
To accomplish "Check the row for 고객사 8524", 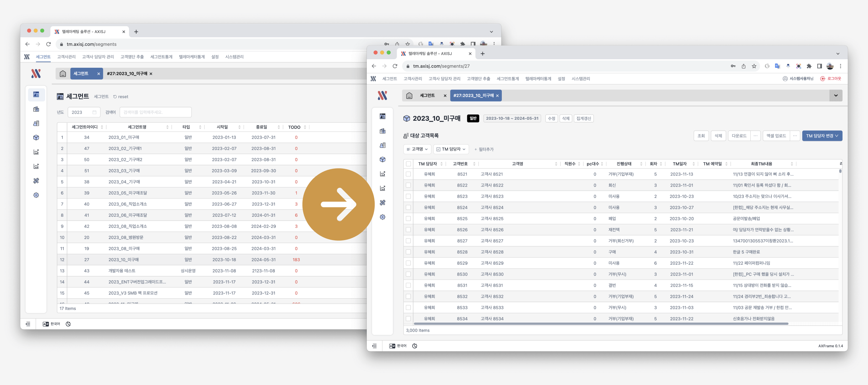I will pos(408,208).
